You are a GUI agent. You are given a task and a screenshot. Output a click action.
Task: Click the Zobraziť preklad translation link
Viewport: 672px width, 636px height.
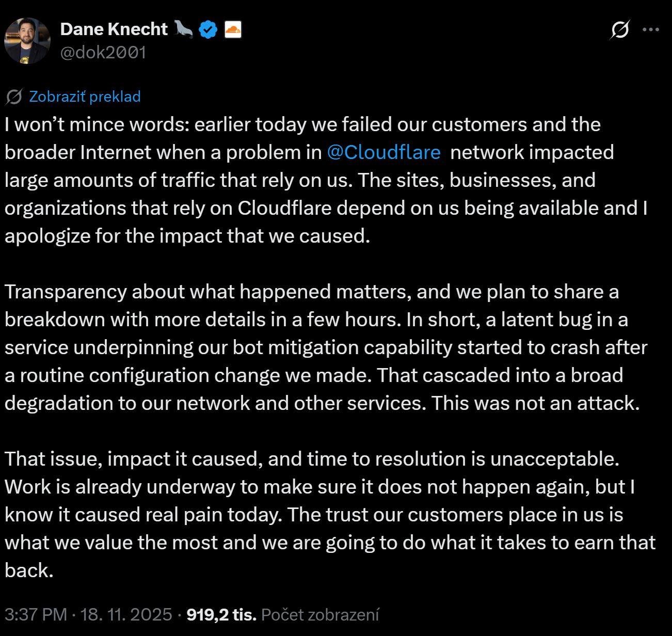pos(85,97)
